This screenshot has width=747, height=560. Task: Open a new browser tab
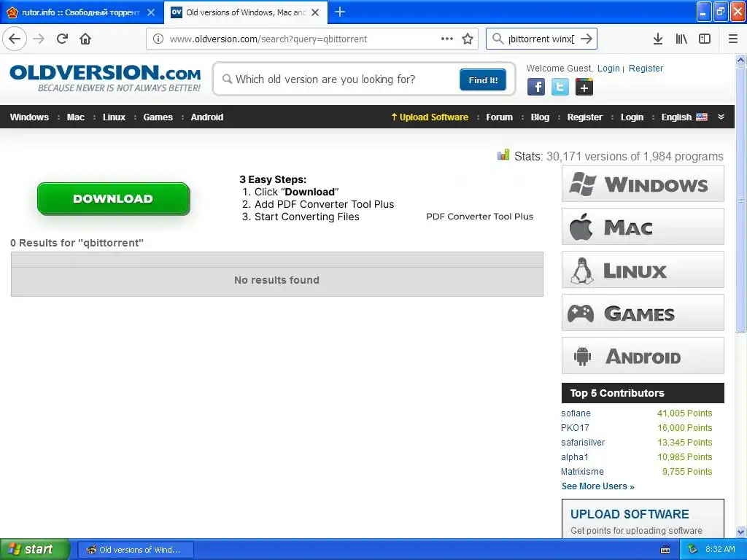click(340, 12)
